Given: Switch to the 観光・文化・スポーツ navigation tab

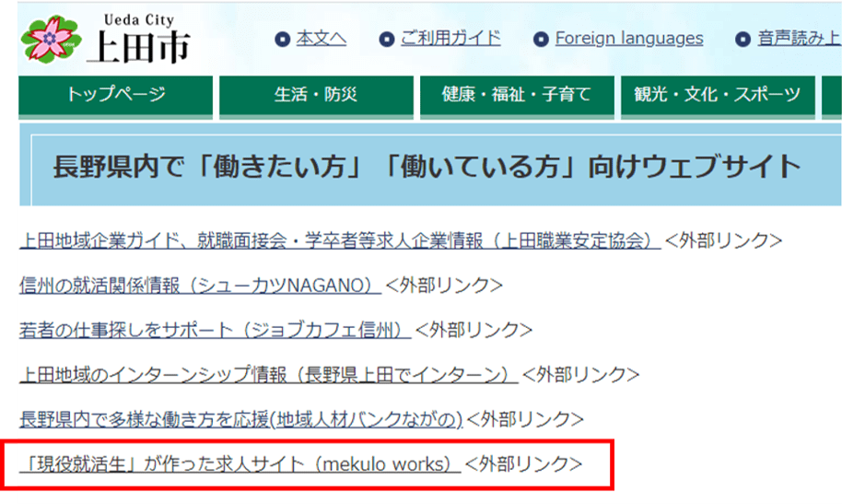Looking at the screenshot, I should pyautogui.click(x=717, y=95).
